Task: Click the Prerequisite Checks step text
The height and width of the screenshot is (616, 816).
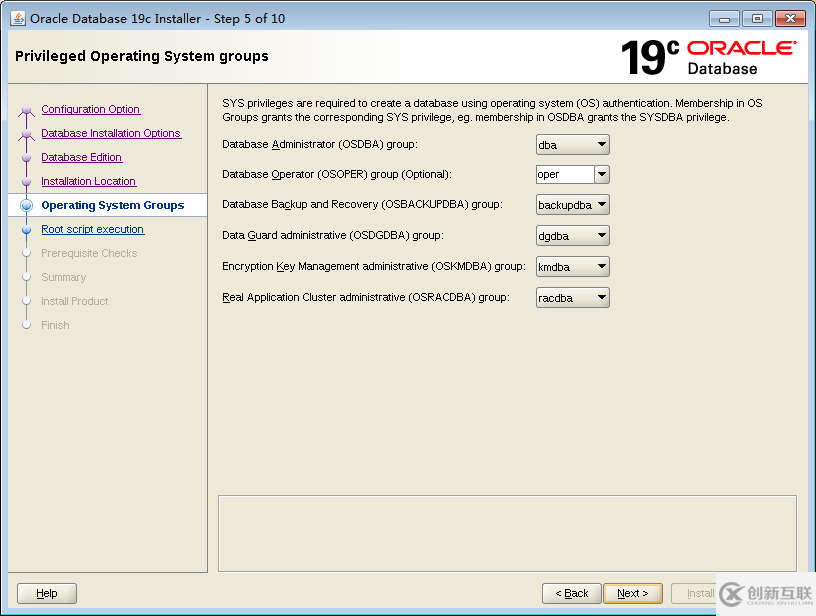Action: pos(89,253)
